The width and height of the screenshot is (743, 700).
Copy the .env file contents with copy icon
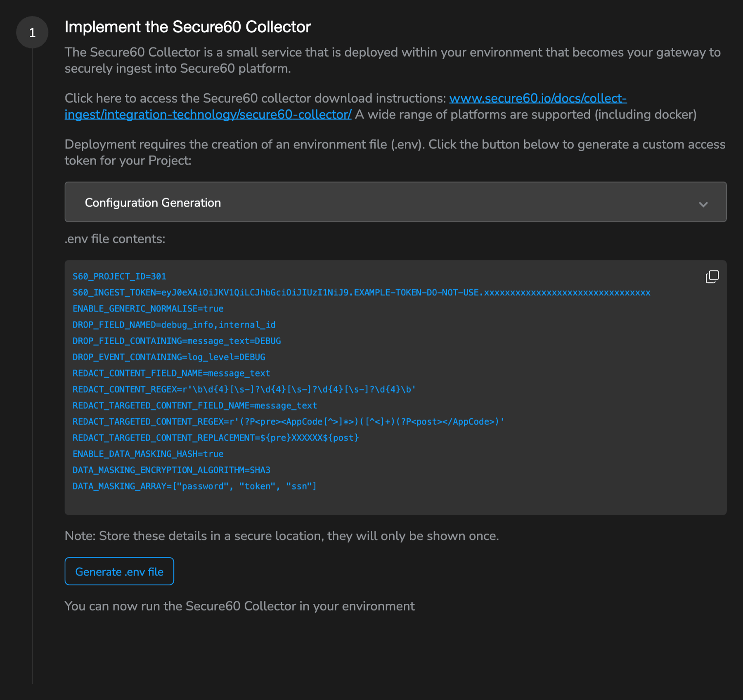pos(712,277)
